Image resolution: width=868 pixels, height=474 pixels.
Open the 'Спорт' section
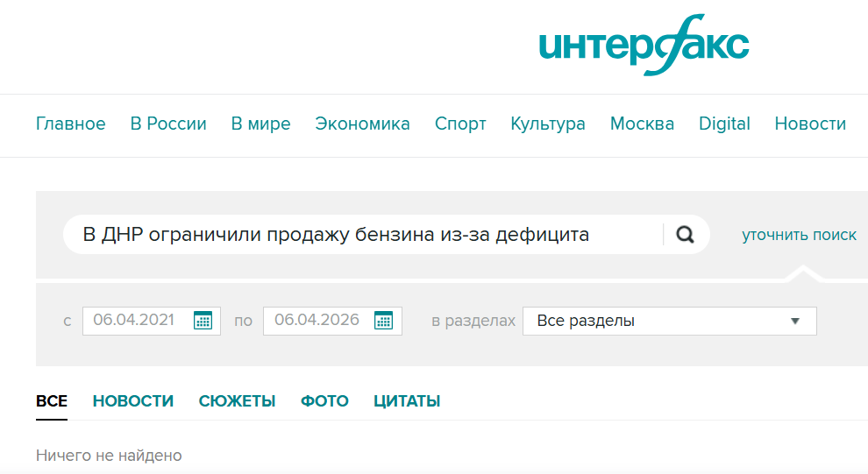[x=460, y=124]
